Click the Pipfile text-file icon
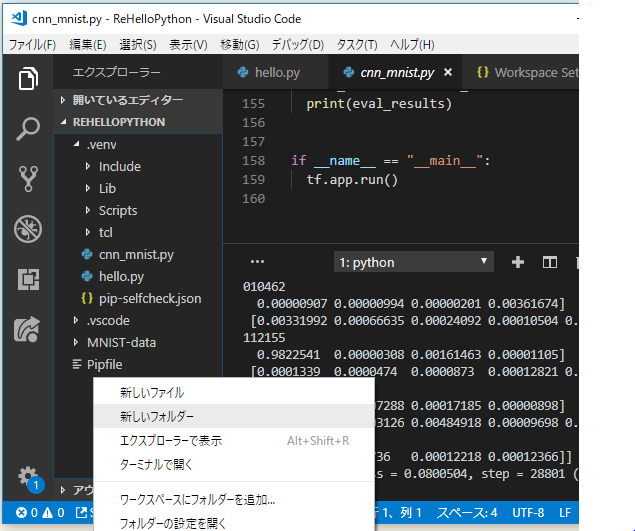 pos(77,364)
